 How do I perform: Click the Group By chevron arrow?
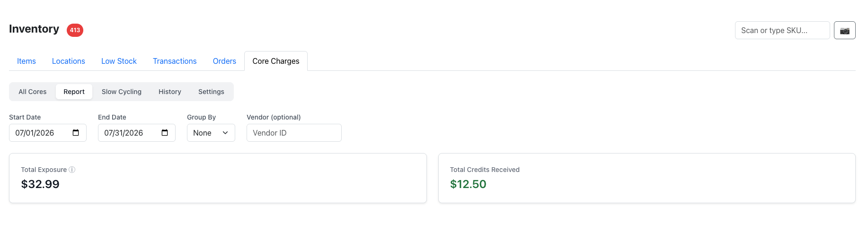tap(225, 133)
